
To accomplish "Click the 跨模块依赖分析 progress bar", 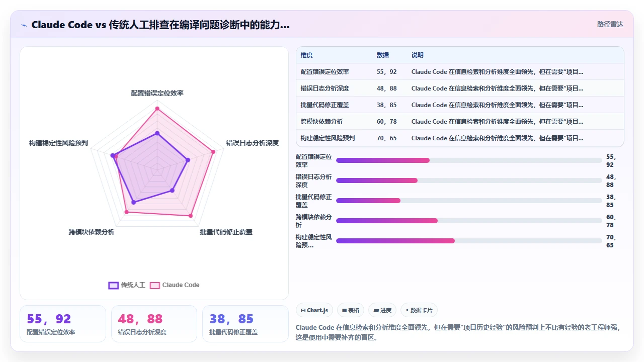I will [x=469, y=221].
